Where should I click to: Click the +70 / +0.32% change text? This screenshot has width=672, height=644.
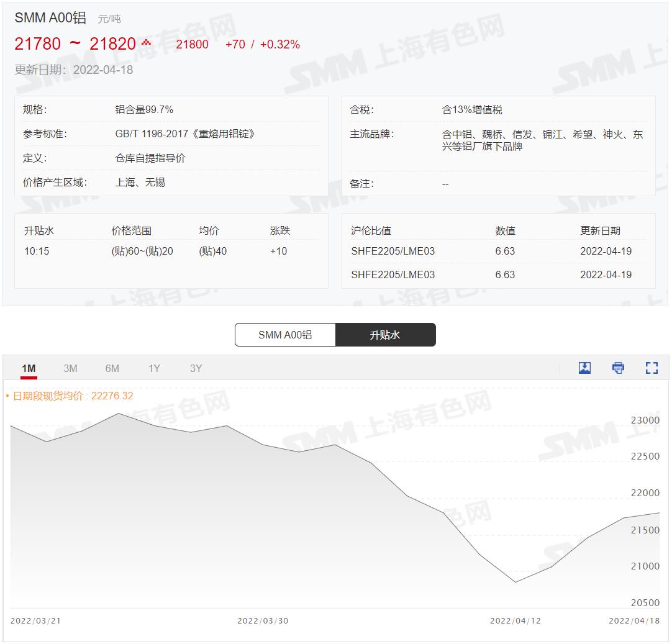coord(262,44)
